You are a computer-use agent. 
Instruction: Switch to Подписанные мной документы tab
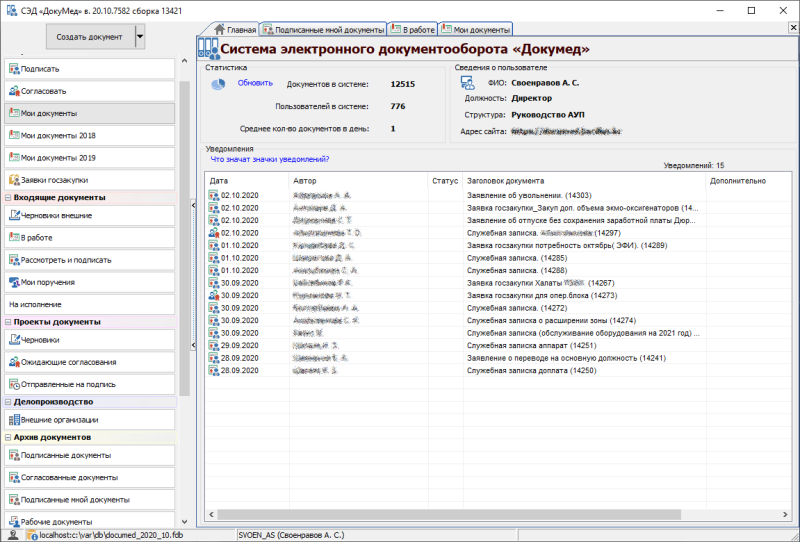[x=321, y=30]
